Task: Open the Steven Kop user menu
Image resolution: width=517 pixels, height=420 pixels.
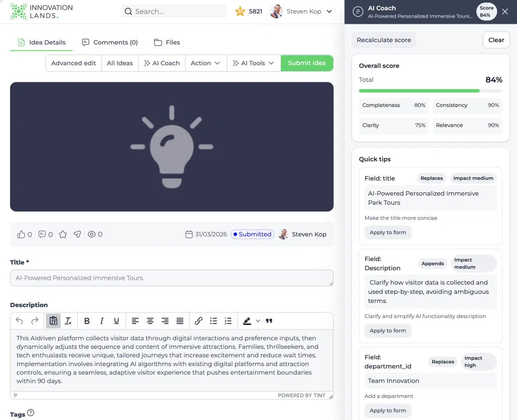Action: point(301,12)
